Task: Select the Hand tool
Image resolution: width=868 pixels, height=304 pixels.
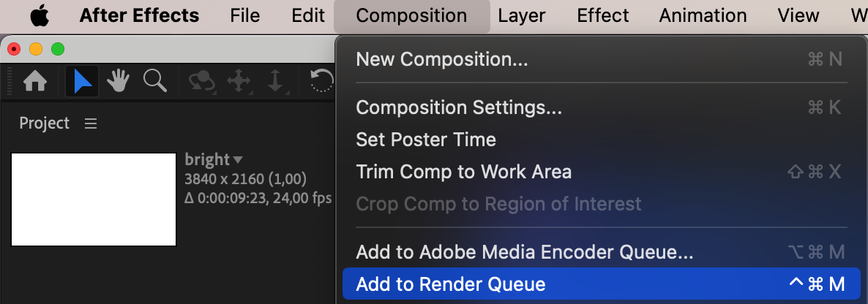Action: pyautogui.click(x=119, y=82)
